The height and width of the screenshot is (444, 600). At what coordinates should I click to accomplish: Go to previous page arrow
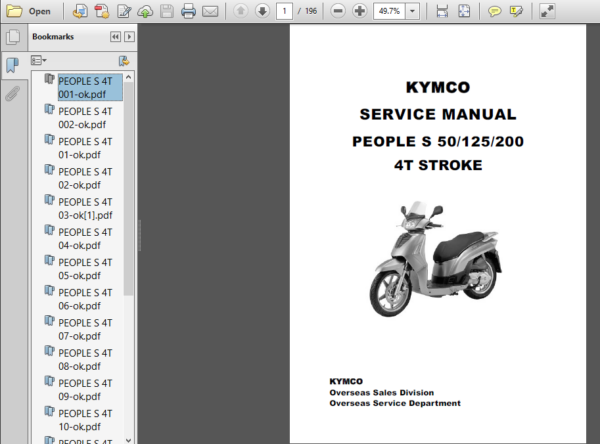[x=241, y=11]
